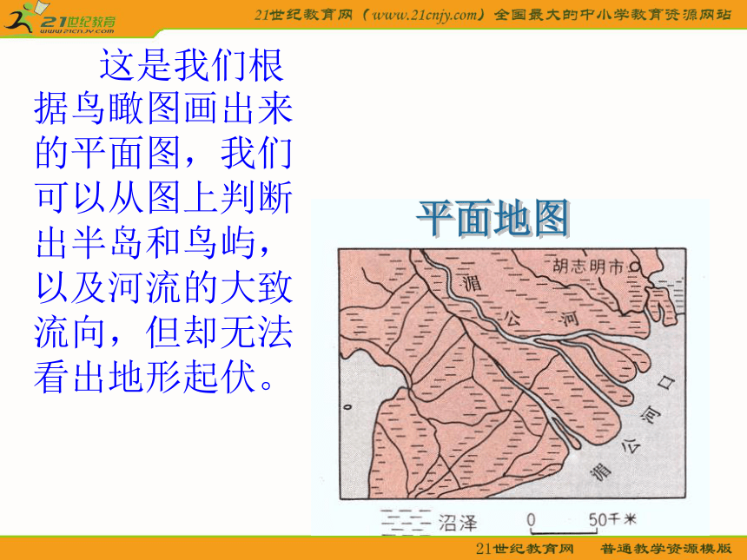Select the 平面地图 title heading
Image resolution: width=747 pixels, height=560 pixels.
click(x=493, y=219)
